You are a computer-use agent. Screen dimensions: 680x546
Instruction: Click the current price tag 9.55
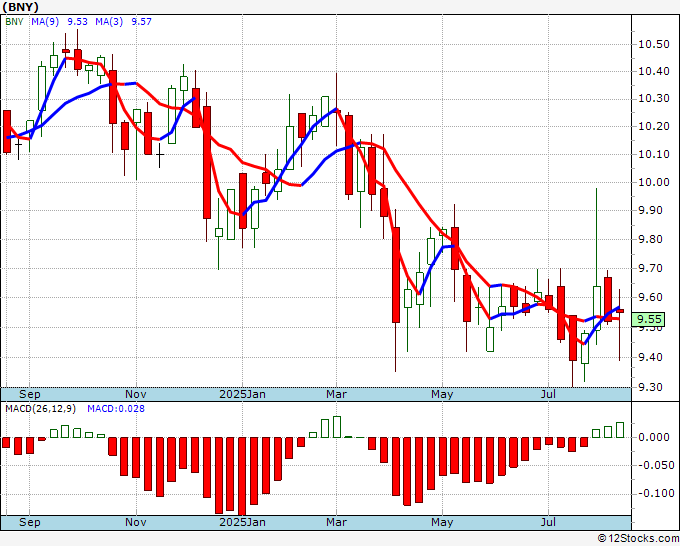pos(649,319)
